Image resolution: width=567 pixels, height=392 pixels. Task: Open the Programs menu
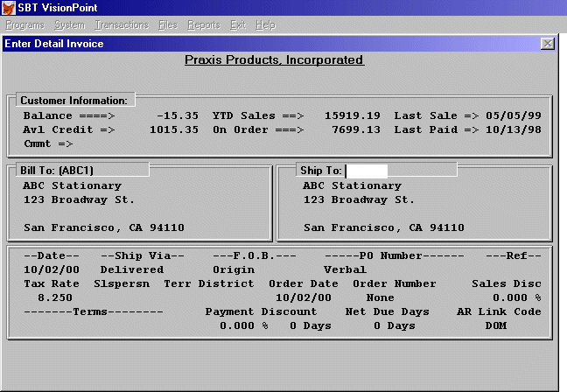[25, 25]
